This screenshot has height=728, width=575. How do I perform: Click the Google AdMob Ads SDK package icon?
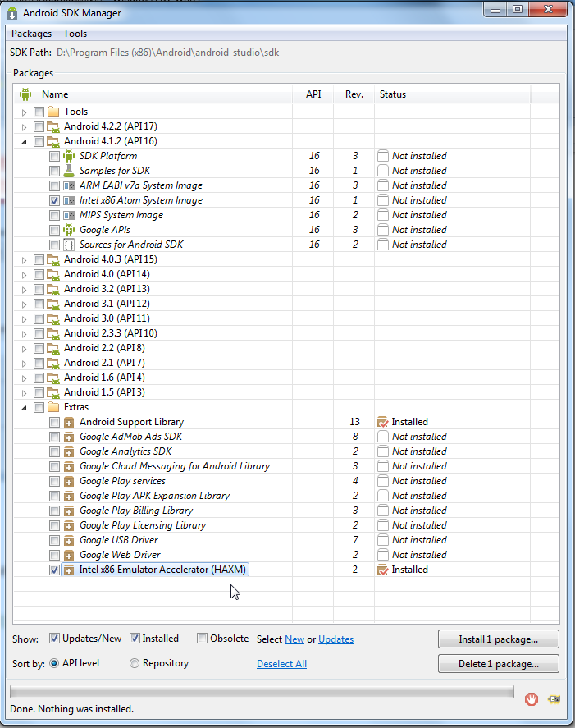pos(69,437)
